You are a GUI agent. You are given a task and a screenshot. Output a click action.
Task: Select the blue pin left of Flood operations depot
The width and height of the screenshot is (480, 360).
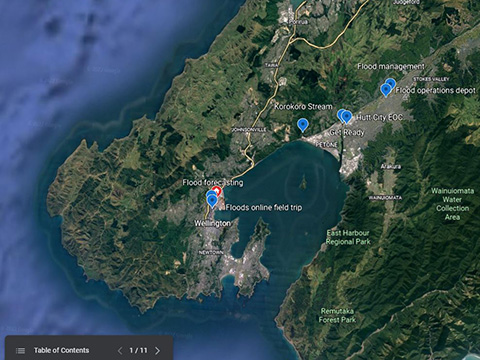(386, 90)
